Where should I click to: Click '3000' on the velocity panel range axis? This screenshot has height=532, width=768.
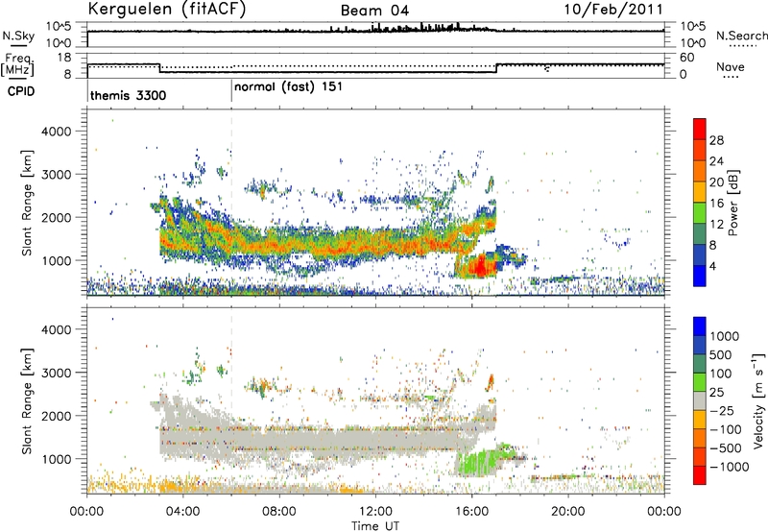(56, 373)
